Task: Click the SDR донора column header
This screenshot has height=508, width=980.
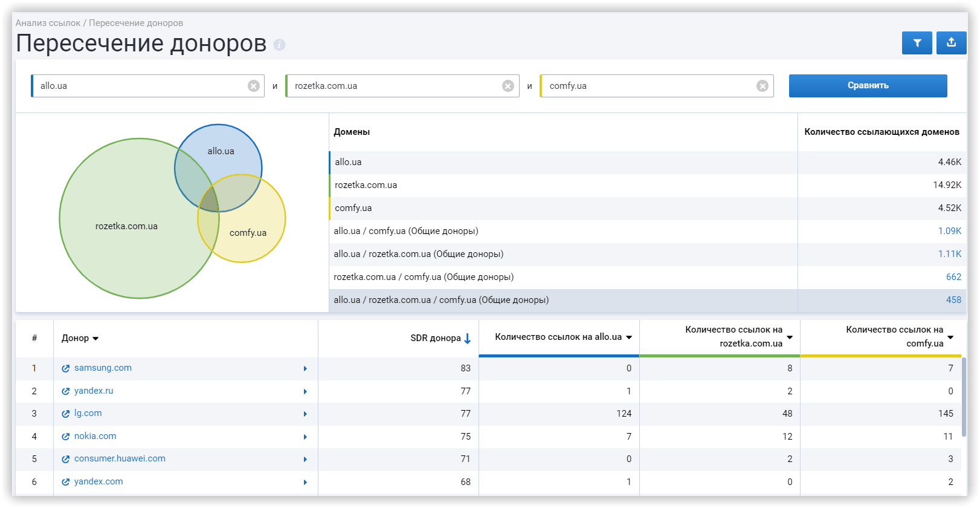Action: pos(436,338)
